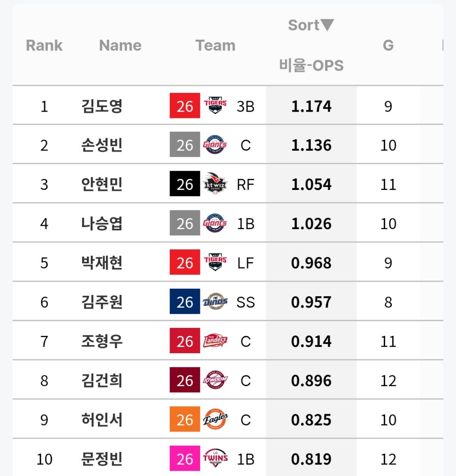Click the pink 26 badge for 문정빈
The width and height of the screenshot is (456, 476).
pyautogui.click(x=185, y=458)
